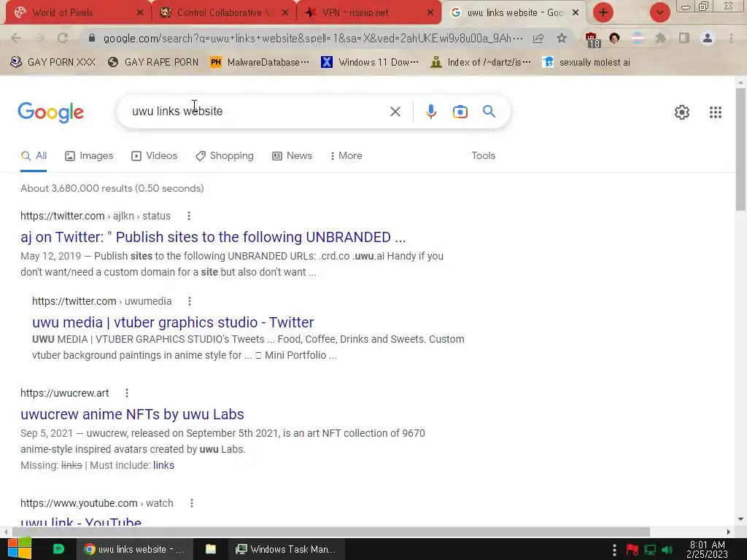Select the Images search tab
The image size is (747, 560).
tap(89, 156)
